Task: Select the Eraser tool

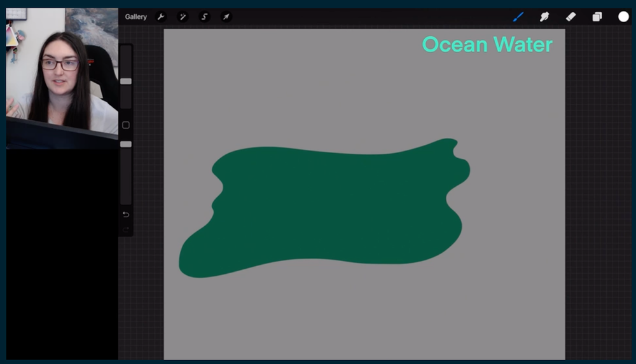Action: pyautogui.click(x=570, y=17)
